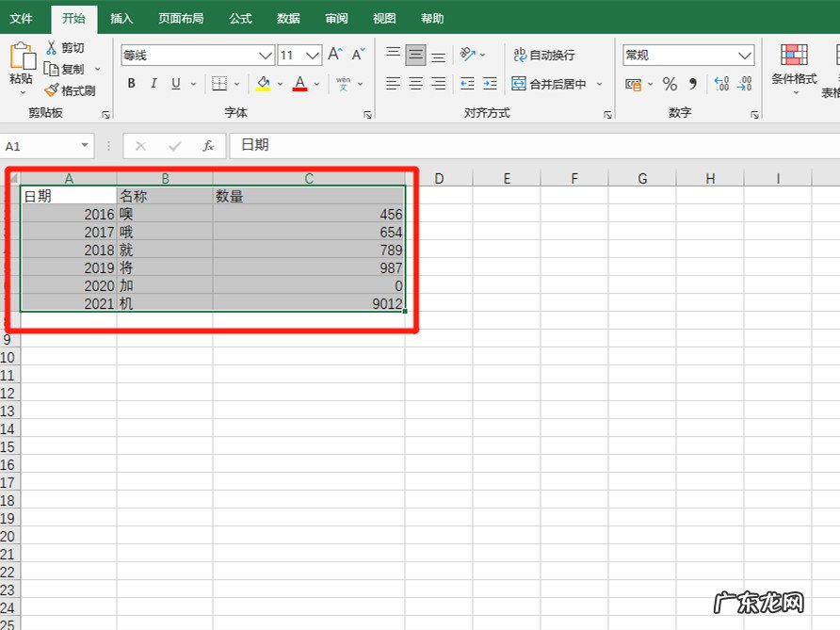Viewport: 840px width, 630px height.
Task: Switch to the Insert (插入) tab
Action: coord(121,18)
